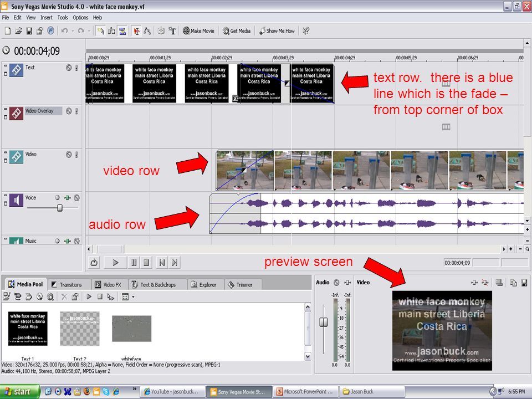The height and width of the screenshot is (399, 532).
Task: Solo the Video Overlay track
Action: tap(76, 111)
